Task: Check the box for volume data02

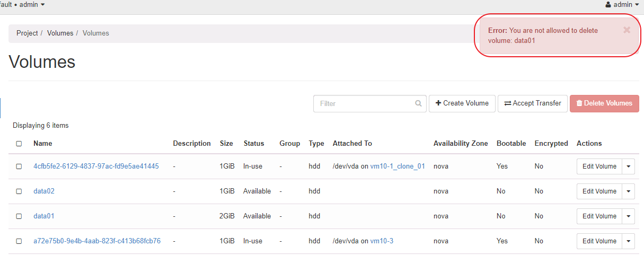Action: [x=19, y=191]
